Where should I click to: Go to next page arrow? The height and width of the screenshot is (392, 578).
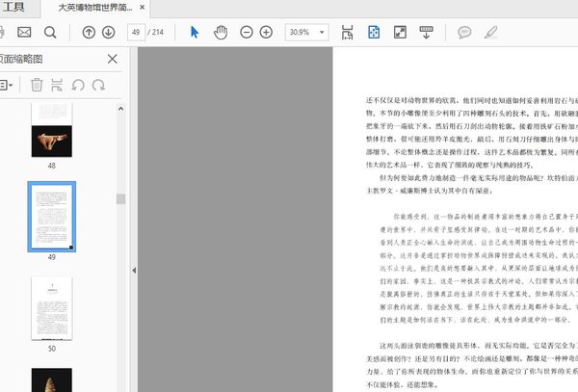pyautogui.click(x=109, y=33)
